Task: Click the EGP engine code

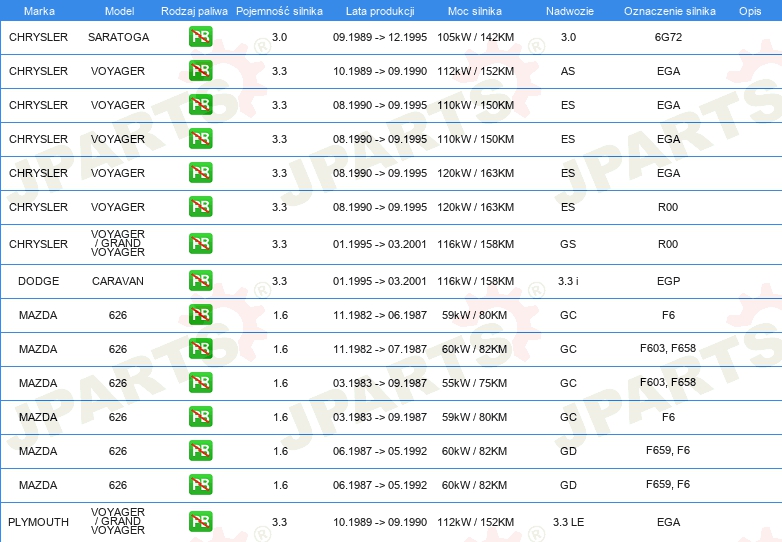Action: point(668,281)
